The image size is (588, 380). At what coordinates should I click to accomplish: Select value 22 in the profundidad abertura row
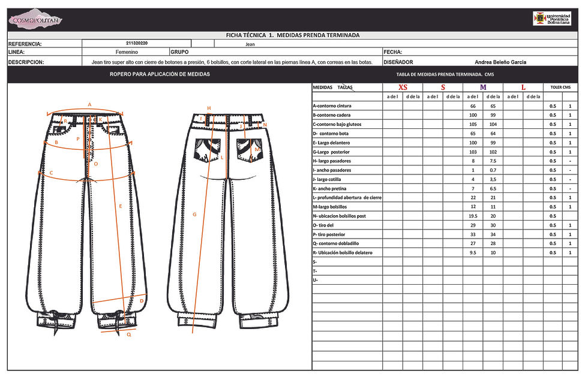pyautogui.click(x=473, y=198)
